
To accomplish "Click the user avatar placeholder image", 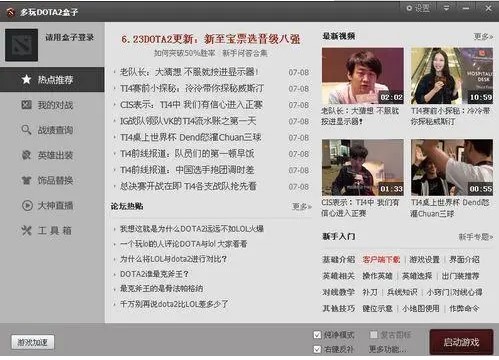I will (x=21, y=45).
